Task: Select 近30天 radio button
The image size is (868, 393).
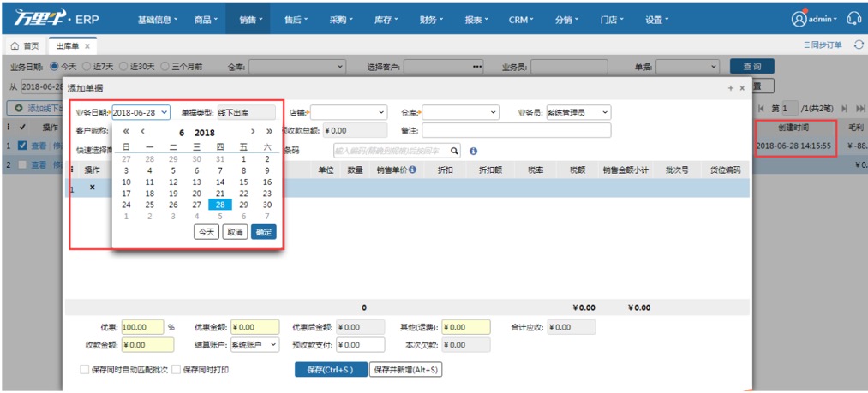Action: (123, 67)
